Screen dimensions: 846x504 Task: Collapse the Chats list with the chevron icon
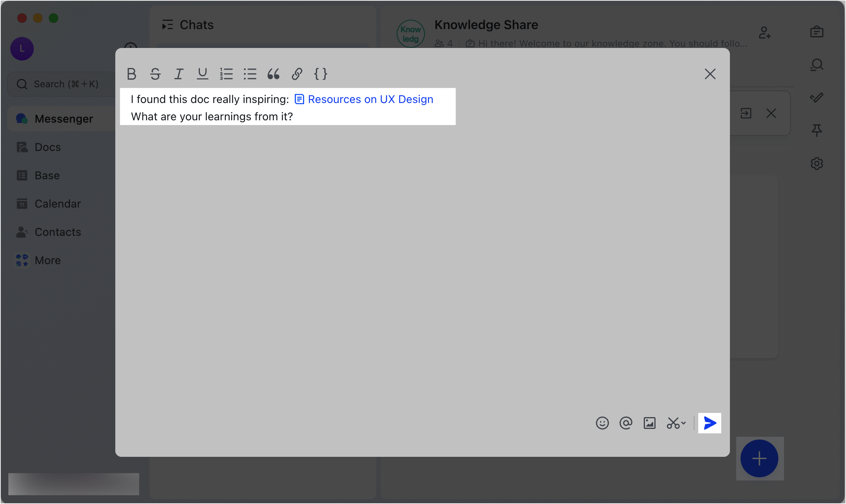point(167,24)
